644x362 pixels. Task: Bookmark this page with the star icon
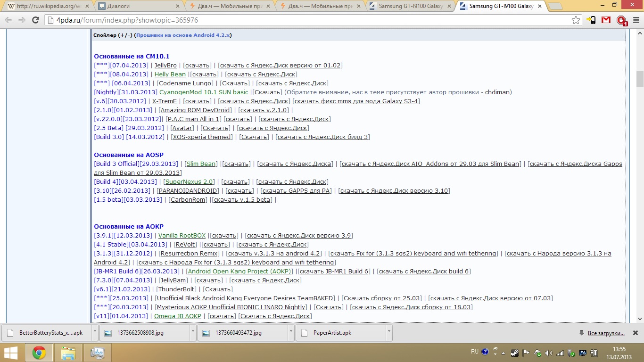[x=576, y=20]
